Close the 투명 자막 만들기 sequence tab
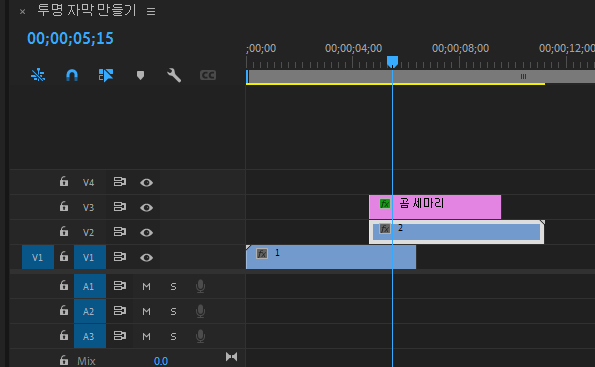 coord(22,12)
